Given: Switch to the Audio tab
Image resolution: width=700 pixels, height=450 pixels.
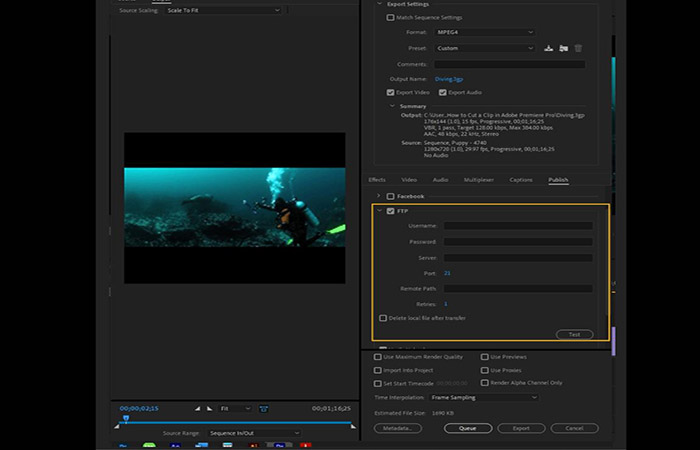Looking at the screenshot, I should click(x=440, y=179).
